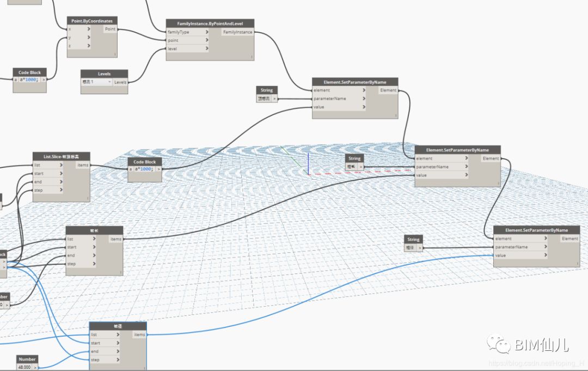The height and width of the screenshot is (371, 588).
Task: Click items output of the 桩径 node
Action: (139, 334)
